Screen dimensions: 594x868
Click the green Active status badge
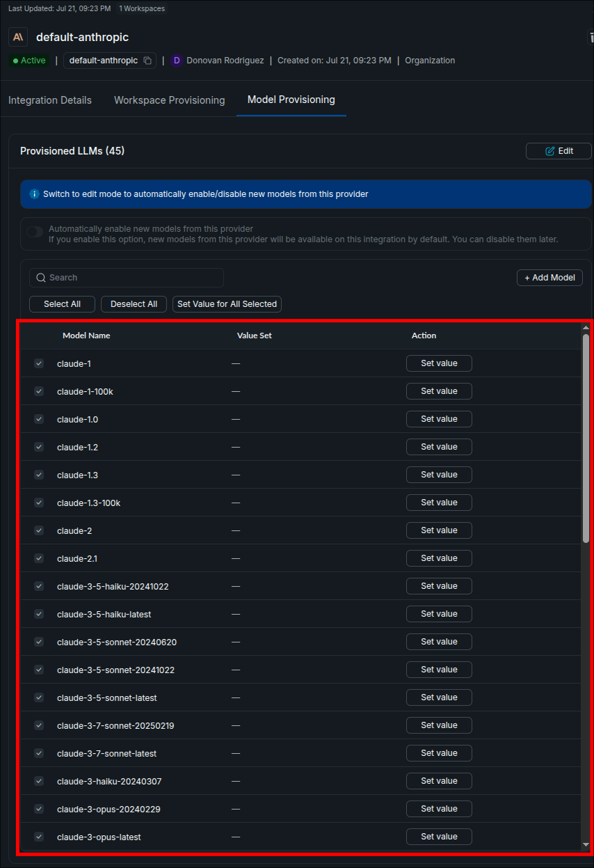tap(29, 61)
